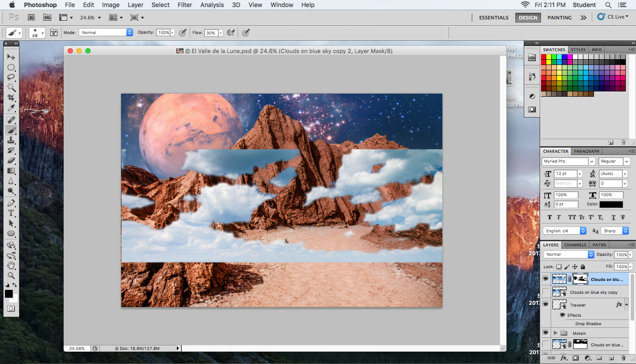This screenshot has height=364, width=636.
Task: Hide the Motain group
Action: pos(546,333)
